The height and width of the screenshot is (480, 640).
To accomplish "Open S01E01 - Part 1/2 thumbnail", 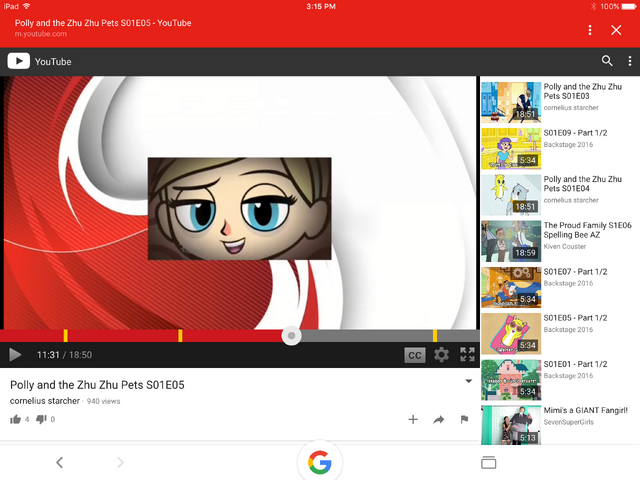I will (511, 380).
